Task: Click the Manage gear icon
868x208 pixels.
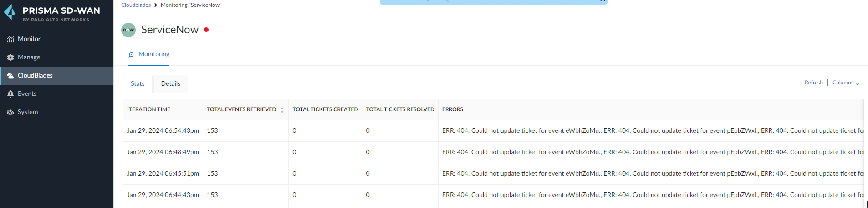Action: point(10,57)
